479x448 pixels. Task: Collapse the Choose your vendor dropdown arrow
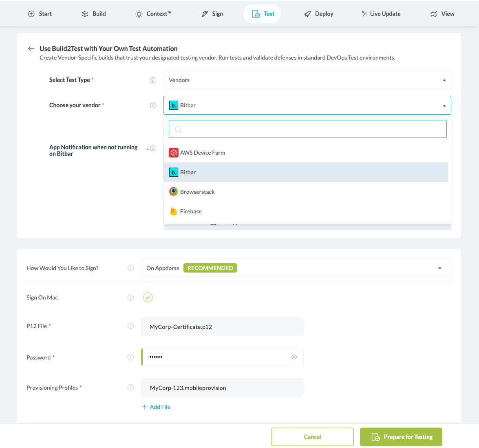444,106
